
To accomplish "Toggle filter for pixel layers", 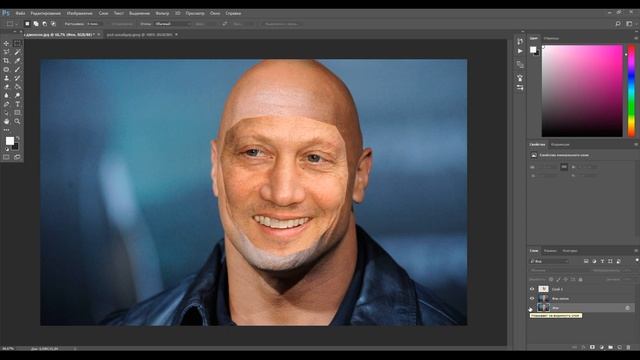I will (586, 261).
